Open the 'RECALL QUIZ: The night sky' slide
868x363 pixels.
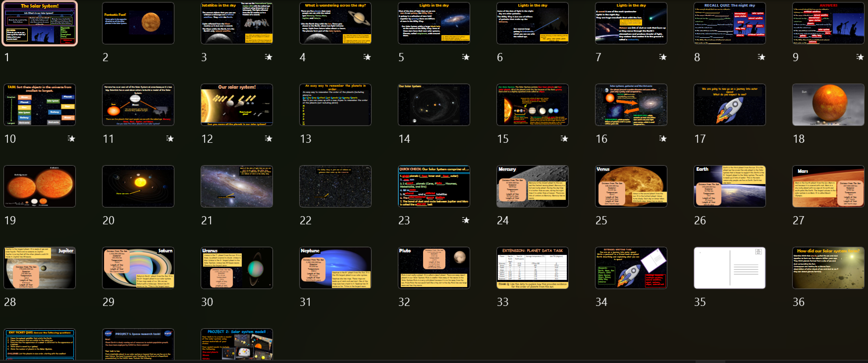point(729,23)
